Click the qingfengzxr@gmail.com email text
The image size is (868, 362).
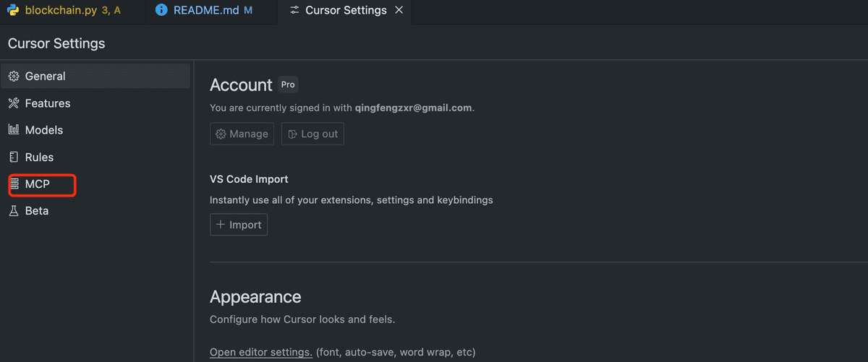[x=414, y=108]
